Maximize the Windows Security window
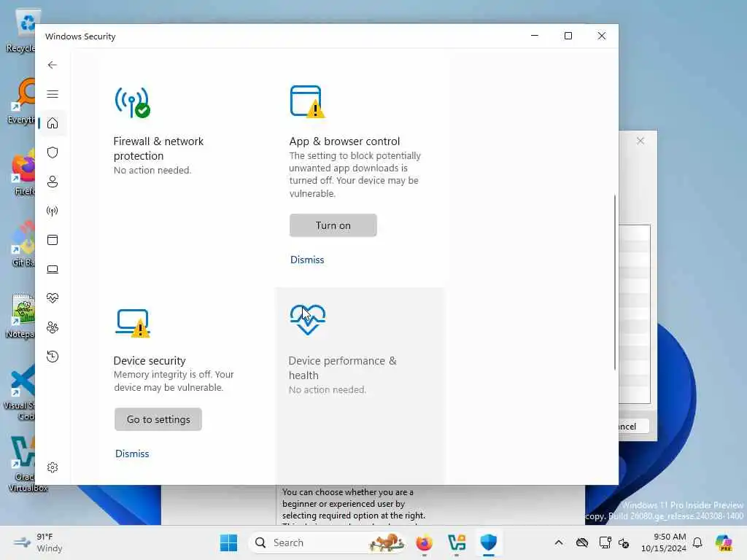Screen dimensions: 747x560 pos(568,36)
